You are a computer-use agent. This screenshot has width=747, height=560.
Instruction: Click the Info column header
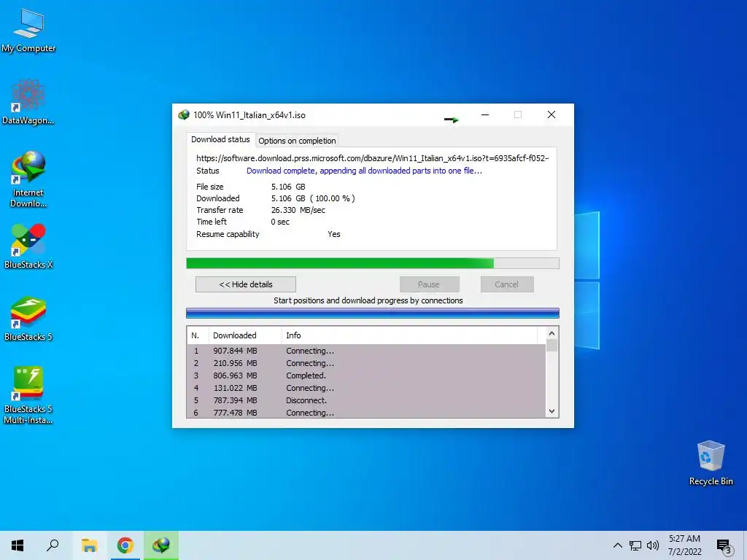tap(410, 335)
